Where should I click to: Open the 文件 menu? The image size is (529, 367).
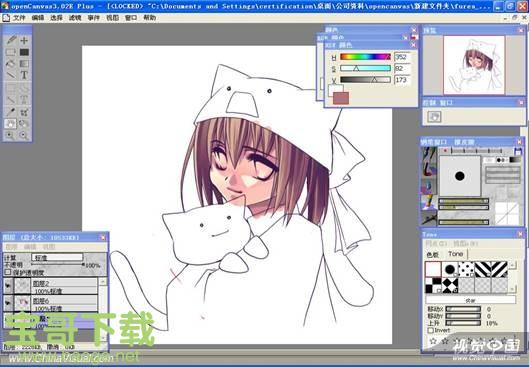pyautogui.click(x=19, y=18)
